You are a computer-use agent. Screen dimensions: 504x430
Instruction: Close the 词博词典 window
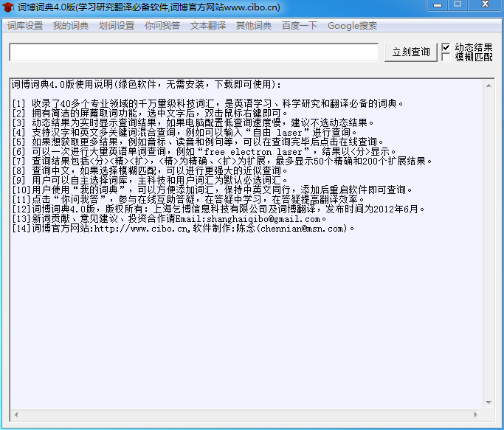coord(485,4)
